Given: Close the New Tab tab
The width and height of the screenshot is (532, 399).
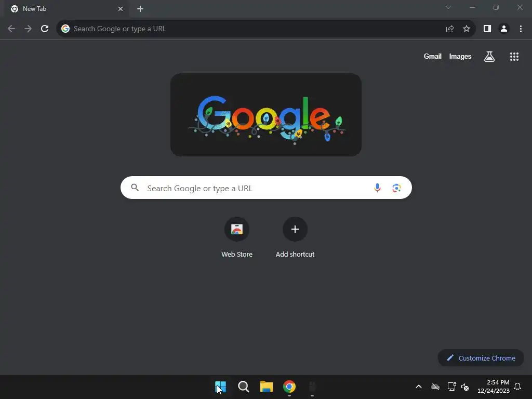Looking at the screenshot, I should point(121,9).
